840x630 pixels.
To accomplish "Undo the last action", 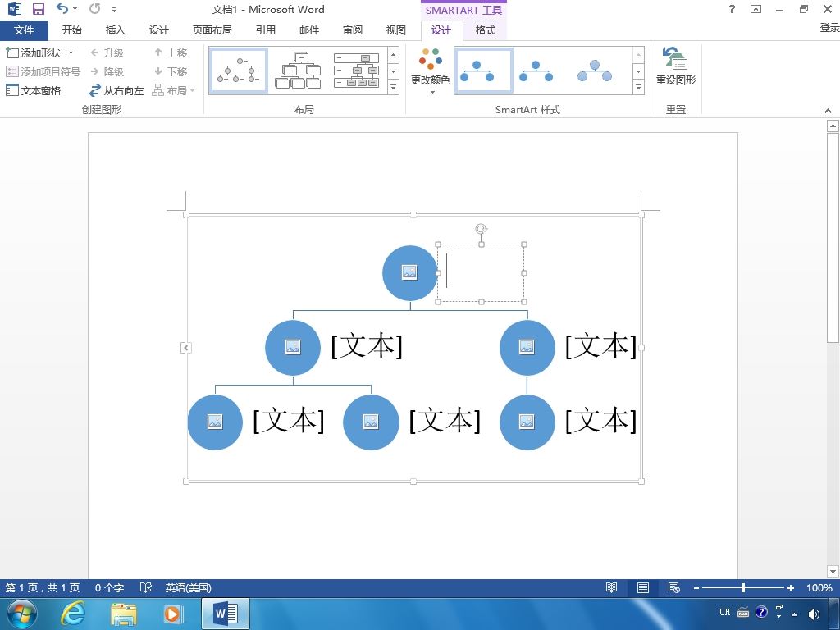I will (62, 9).
